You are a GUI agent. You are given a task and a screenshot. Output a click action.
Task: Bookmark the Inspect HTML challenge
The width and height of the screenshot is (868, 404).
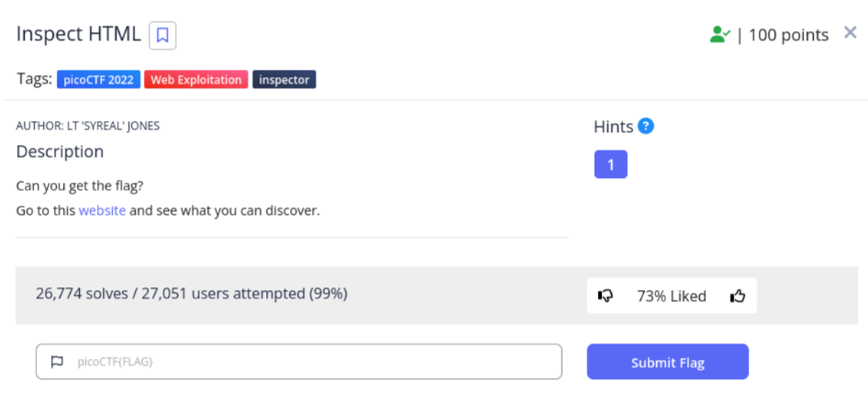[162, 36]
